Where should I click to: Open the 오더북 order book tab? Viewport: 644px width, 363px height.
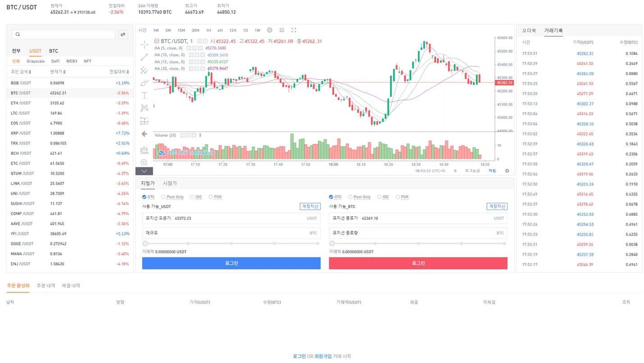529,31
